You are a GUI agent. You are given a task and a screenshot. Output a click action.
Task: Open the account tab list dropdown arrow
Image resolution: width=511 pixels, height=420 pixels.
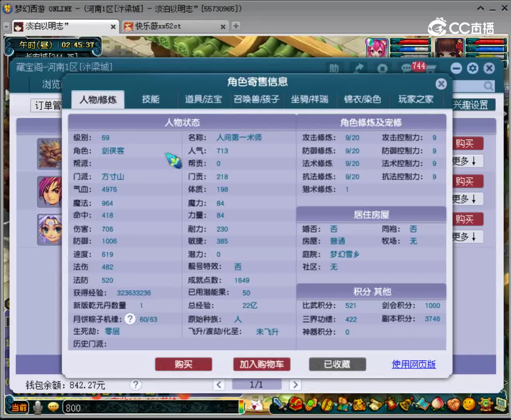pyautogui.click(x=6, y=27)
